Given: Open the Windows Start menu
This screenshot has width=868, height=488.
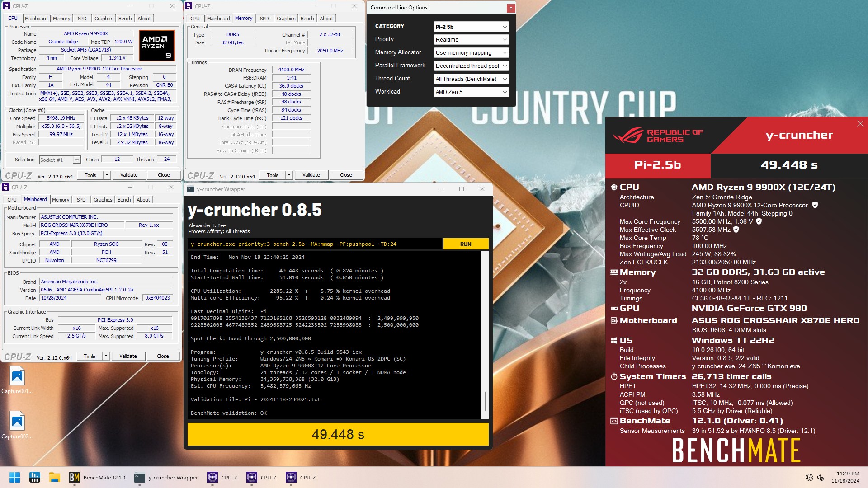Looking at the screenshot, I should 14,477.
